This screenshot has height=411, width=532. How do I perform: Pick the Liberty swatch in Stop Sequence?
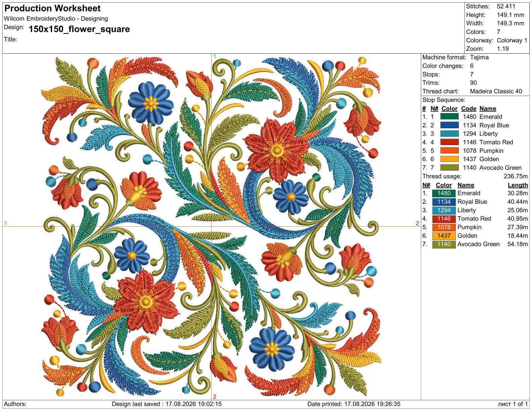pyautogui.click(x=449, y=134)
